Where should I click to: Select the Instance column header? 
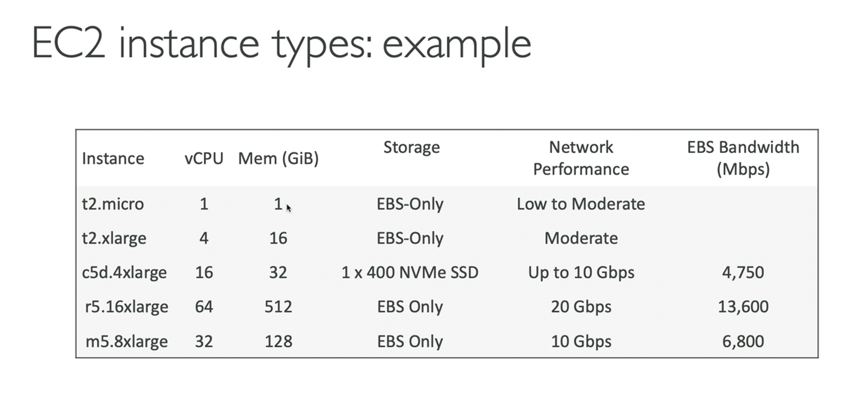[113, 158]
